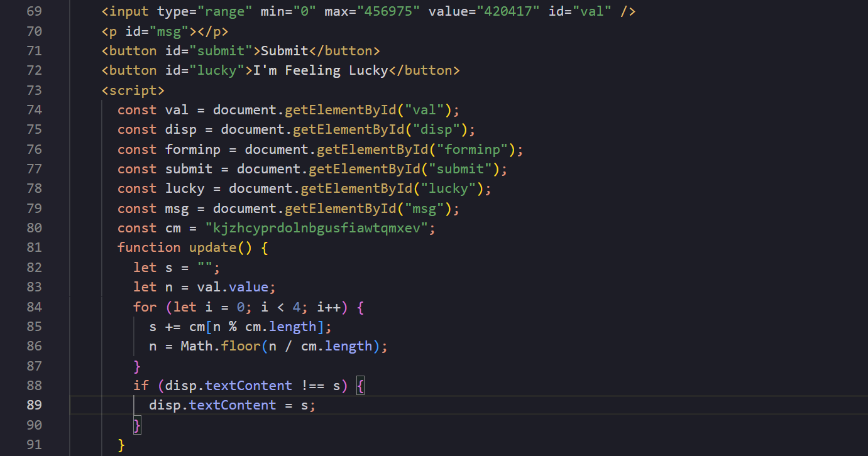The image size is (868, 456).
Task: Click the closing brace on line 90
Action: pyautogui.click(x=137, y=425)
